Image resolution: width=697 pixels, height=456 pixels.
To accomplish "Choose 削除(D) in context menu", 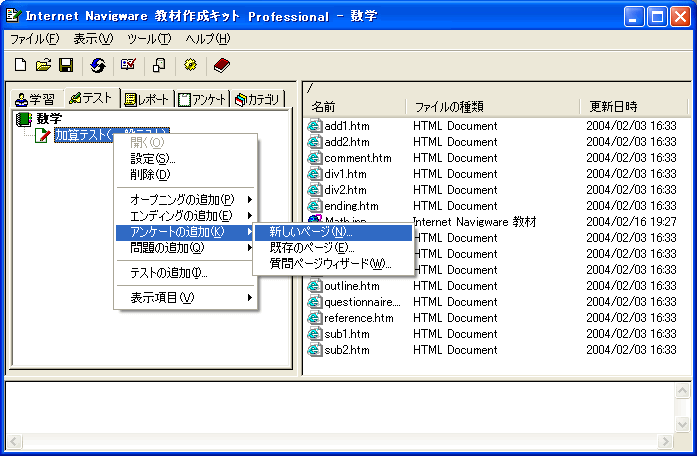I will [x=186, y=175].
